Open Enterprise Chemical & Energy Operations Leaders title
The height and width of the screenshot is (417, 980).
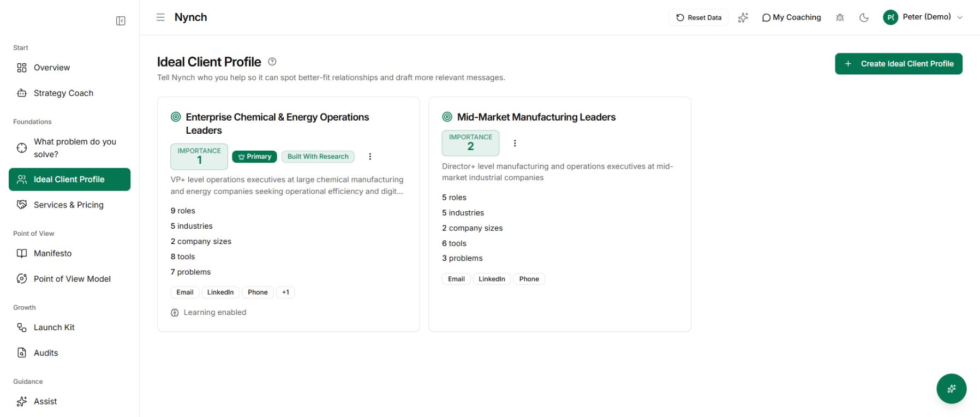[277, 124]
